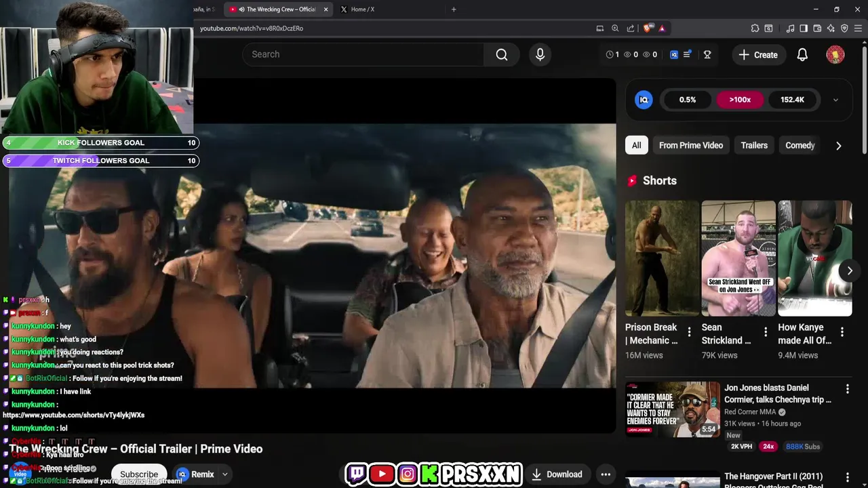
Task: Click the >100x vidIQ stat pill
Action: click(x=740, y=100)
